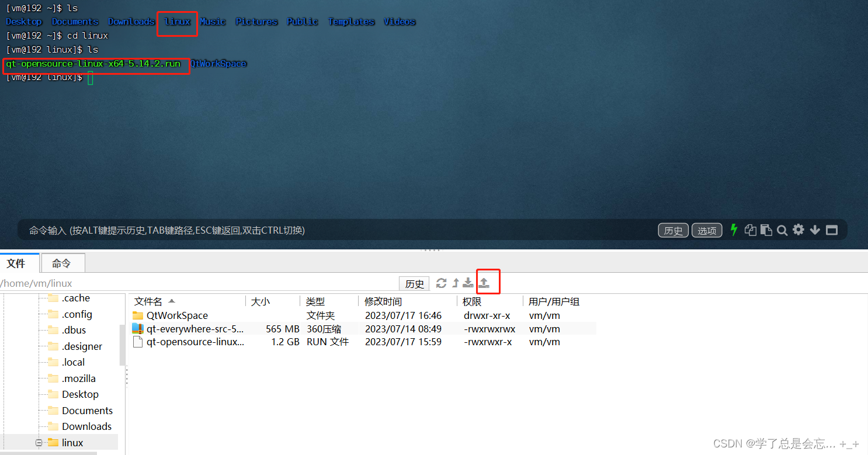Select .dbus folder in tree
Image resolution: width=868 pixels, height=455 pixels.
pyautogui.click(x=74, y=330)
